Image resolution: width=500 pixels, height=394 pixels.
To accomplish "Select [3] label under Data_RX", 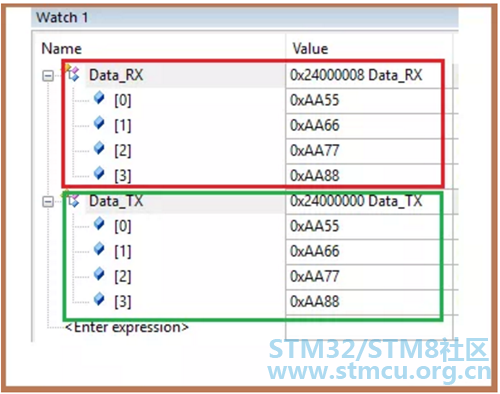I will 123,176.
